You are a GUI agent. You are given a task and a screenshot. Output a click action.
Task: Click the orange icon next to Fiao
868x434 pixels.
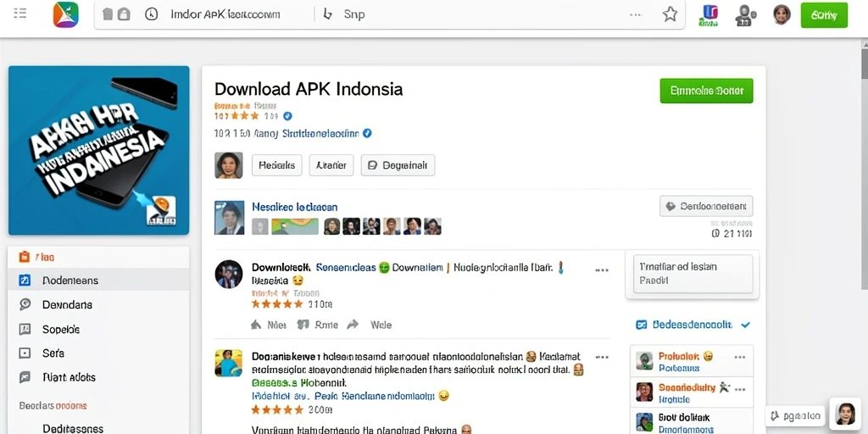[x=25, y=257]
